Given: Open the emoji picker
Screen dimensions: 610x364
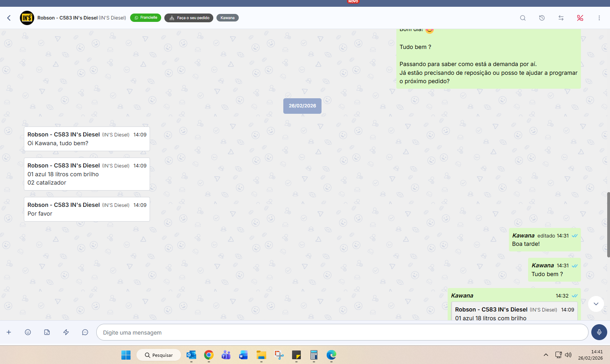Looking at the screenshot, I should [28, 332].
